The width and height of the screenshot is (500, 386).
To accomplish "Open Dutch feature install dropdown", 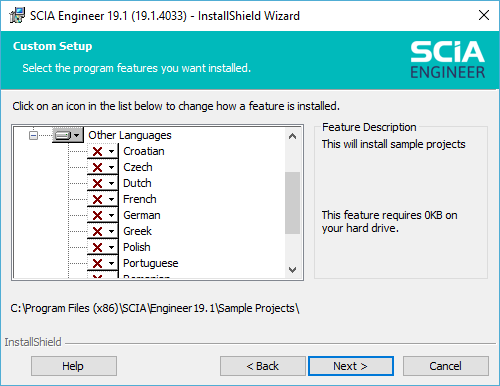I will coord(103,183).
